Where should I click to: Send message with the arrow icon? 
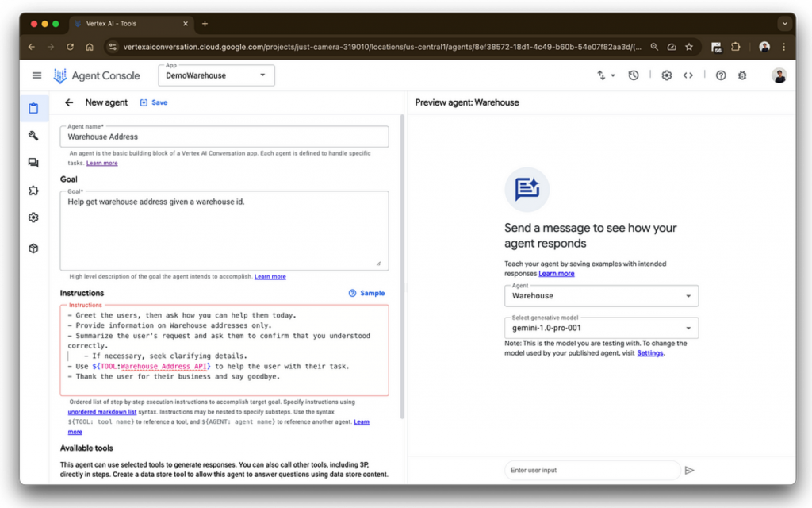click(689, 470)
